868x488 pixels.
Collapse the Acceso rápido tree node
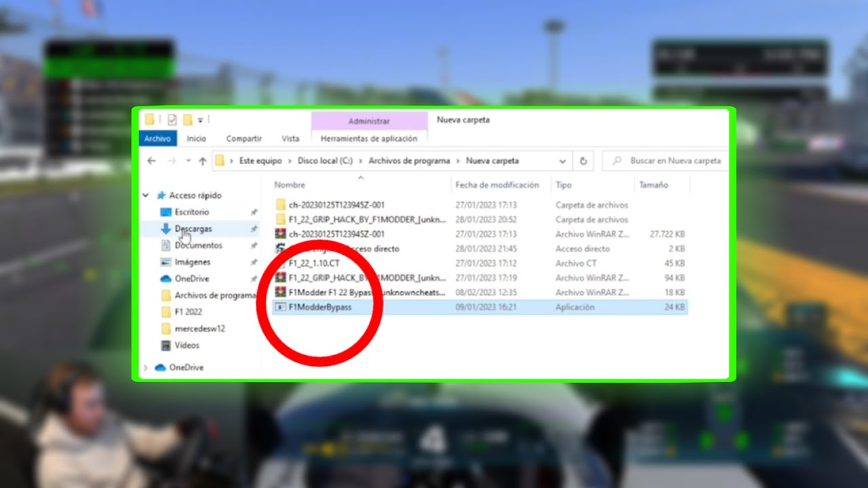pos(145,195)
